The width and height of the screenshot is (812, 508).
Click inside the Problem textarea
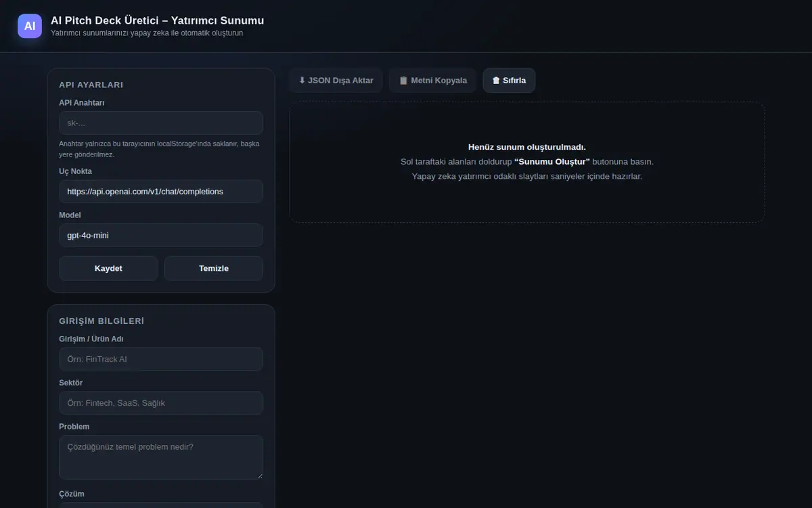tap(161, 457)
